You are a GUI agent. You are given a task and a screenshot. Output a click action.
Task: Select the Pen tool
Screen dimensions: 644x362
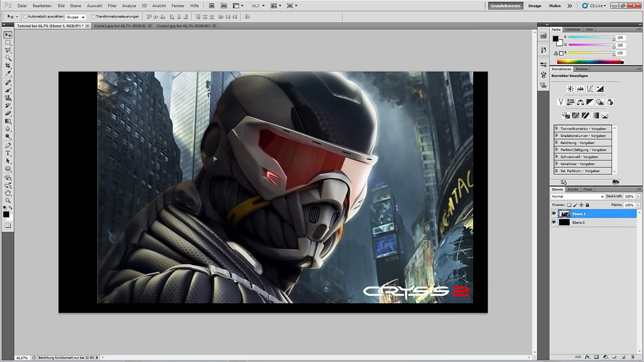(x=8, y=145)
